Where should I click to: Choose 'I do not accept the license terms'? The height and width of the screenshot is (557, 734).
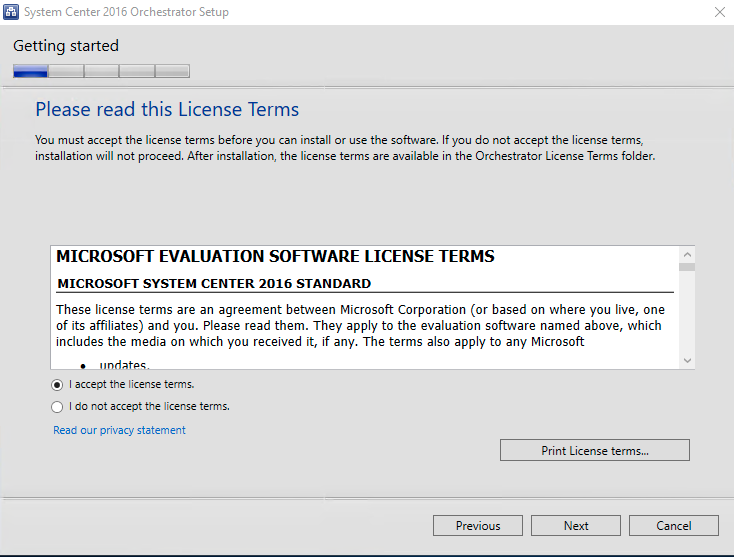tap(57, 407)
